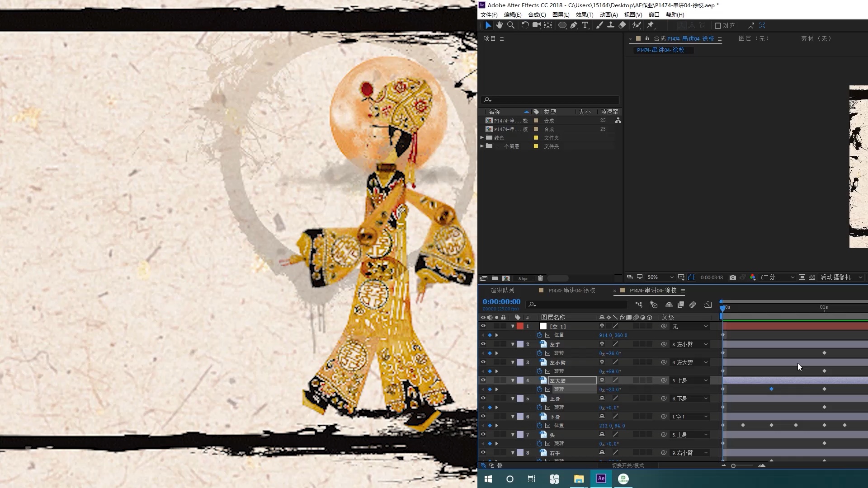Toggle region of interest icon in viewer
Viewport: 868px width, 488px height.
[802, 277]
